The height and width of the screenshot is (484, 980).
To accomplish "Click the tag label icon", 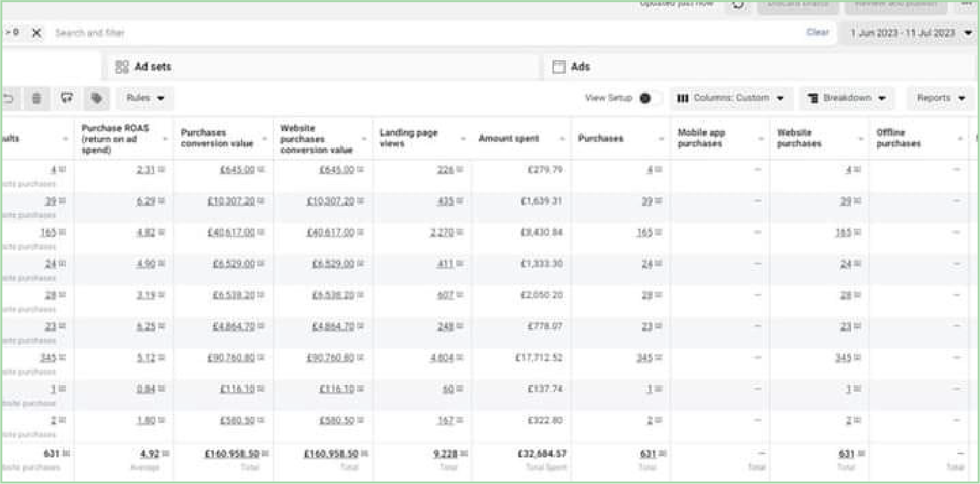I will click(97, 98).
